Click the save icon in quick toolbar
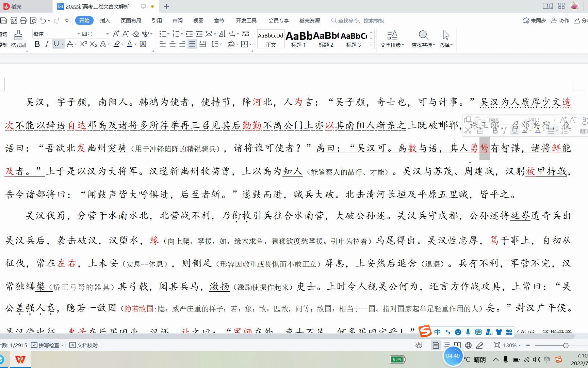The height and width of the screenshot is (368, 588). pos(3,21)
